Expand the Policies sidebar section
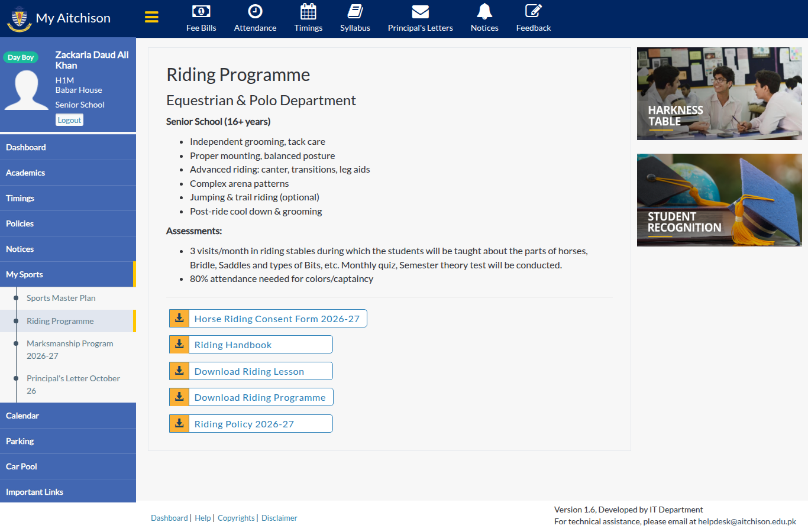Viewport: 808px width, 532px height. [x=68, y=223]
